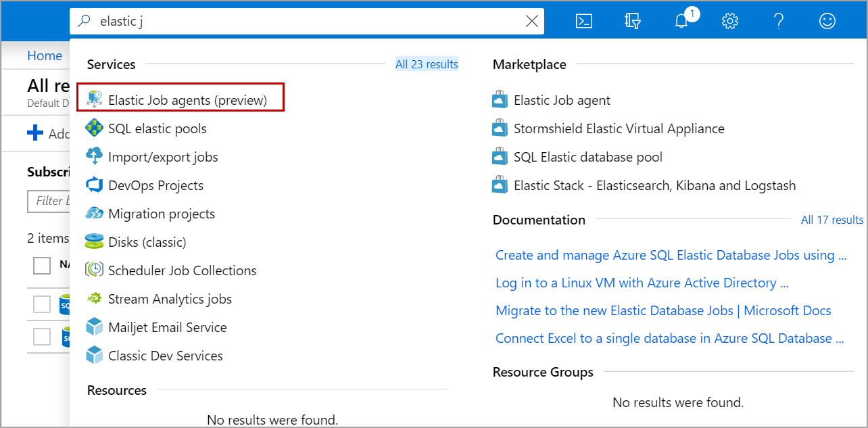868x428 pixels.
Task: View all 17 documentation results
Action: pyautogui.click(x=831, y=220)
